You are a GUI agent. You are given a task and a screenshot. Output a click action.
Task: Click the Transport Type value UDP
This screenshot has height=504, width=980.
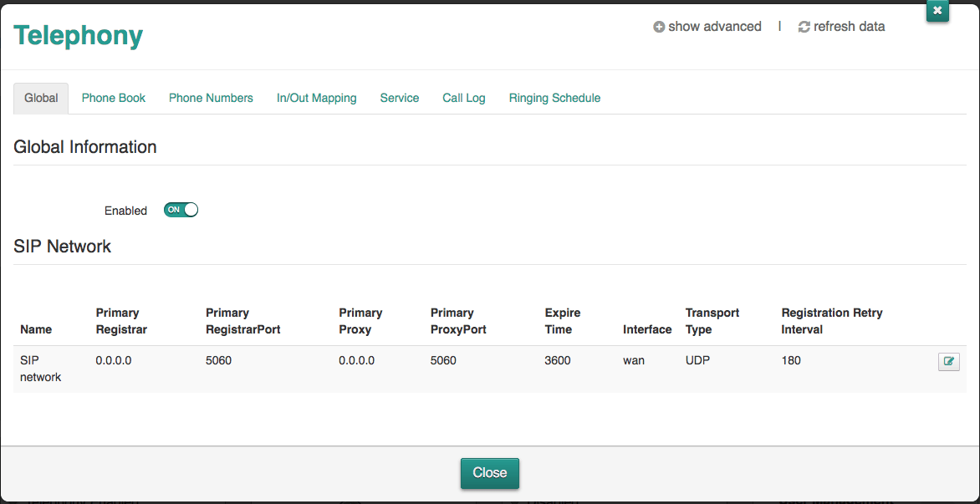click(x=697, y=361)
